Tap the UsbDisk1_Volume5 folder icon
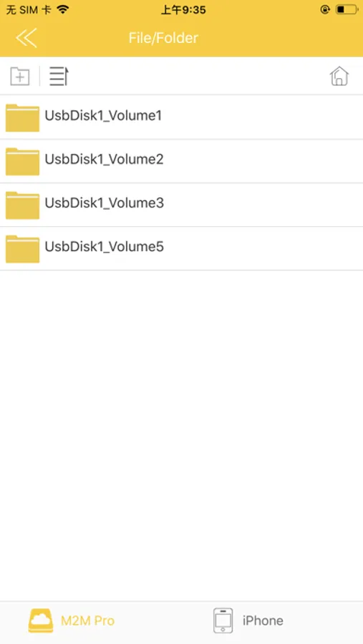Viewport: 363px width, 644px height. [23, 249]
